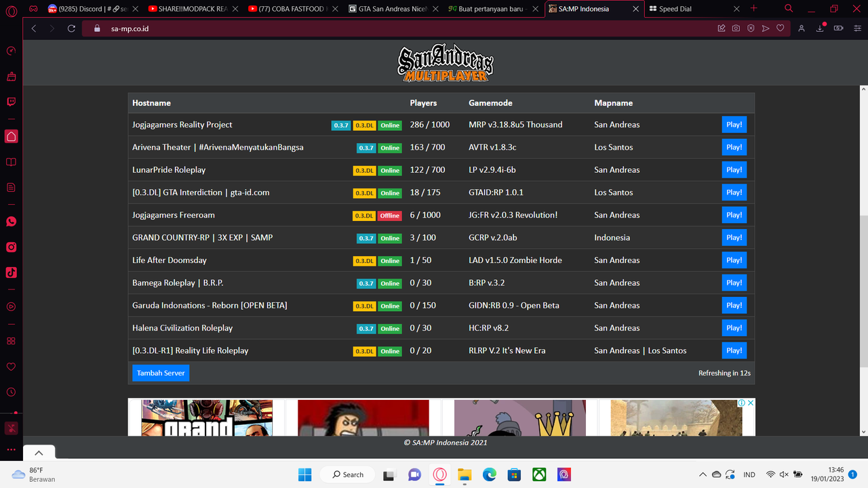Expand the collapsed panel chevron at bottom-left

pyautogui.click(x=39, y=453)
